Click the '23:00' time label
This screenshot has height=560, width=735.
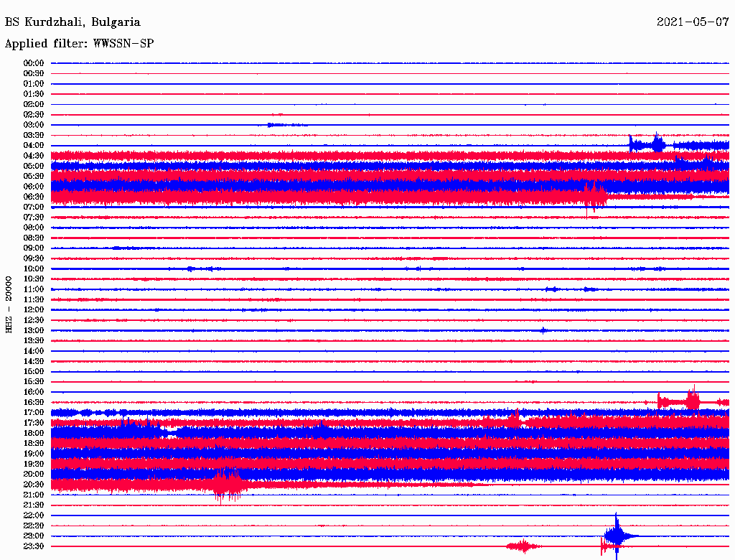pyautogui.click(x=34, y=536)
